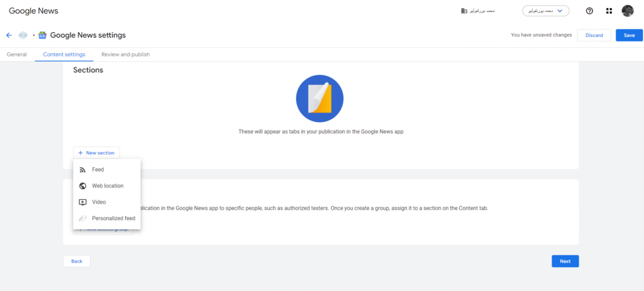Click the Video player icon in menu
Viewport: 644px width, 291px height.
[82, 202]
